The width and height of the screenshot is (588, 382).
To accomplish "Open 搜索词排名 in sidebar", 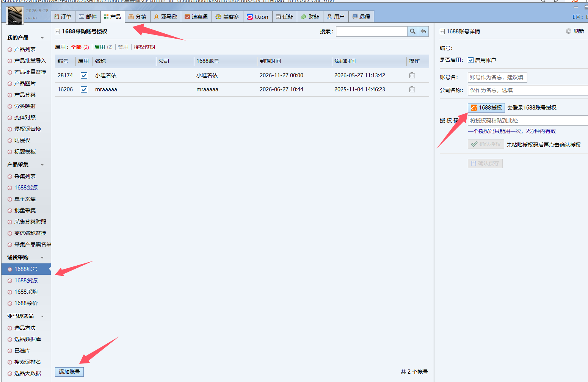I will [x=28, y=362].
